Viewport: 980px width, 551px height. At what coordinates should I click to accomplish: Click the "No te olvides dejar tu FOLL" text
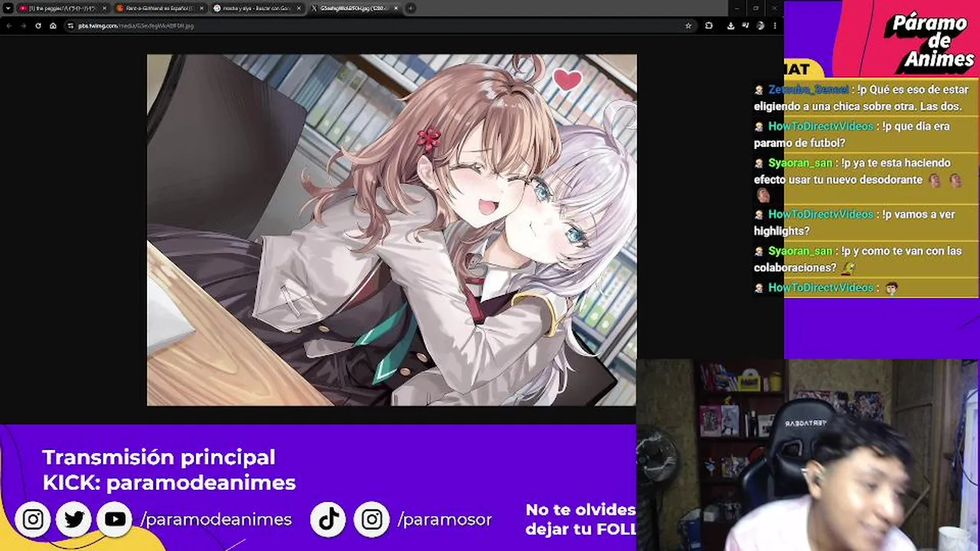pos(580,519)
